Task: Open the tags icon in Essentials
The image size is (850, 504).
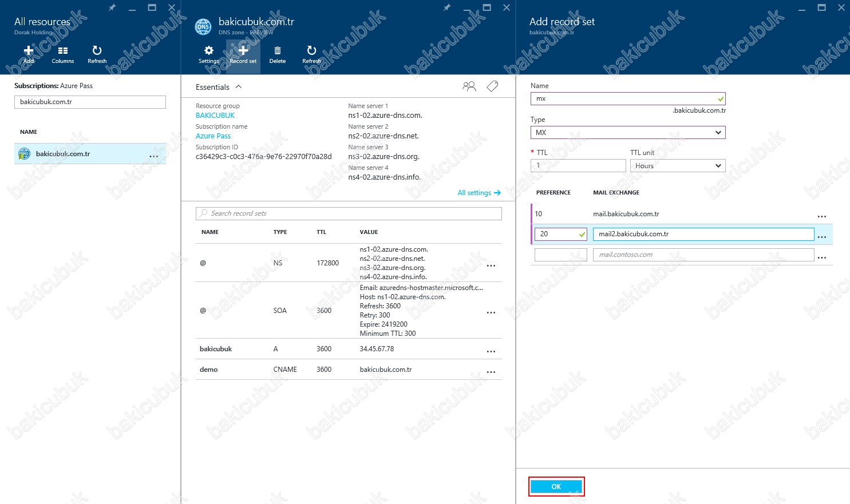Action: coord(492,86)
